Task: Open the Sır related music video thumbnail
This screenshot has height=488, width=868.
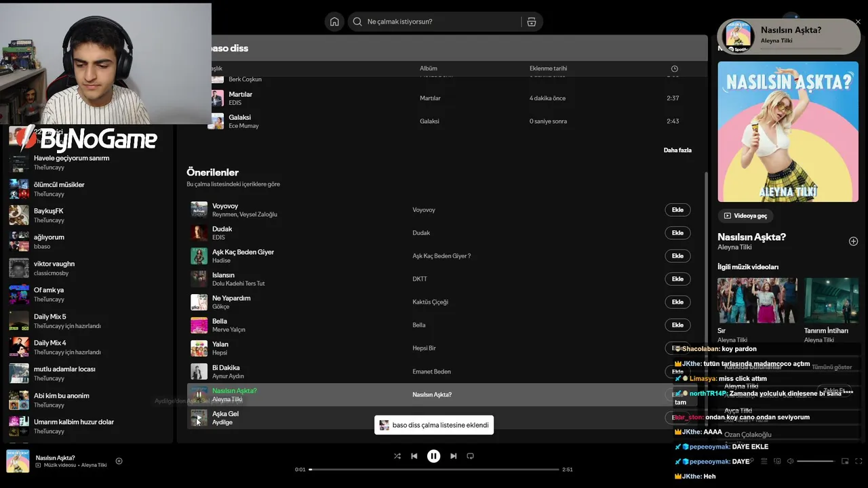Action: coord(757,300)
